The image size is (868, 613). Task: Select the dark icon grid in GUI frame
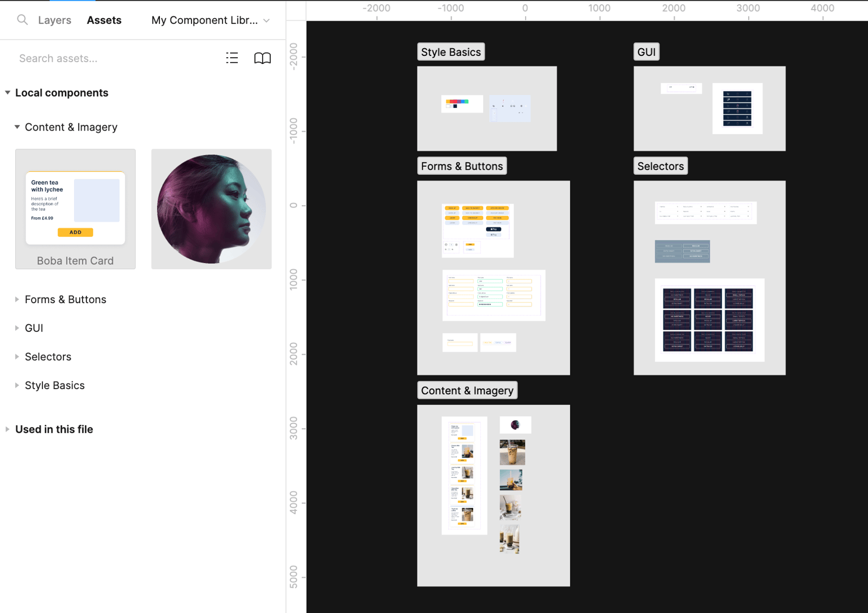tap(737, 109)
